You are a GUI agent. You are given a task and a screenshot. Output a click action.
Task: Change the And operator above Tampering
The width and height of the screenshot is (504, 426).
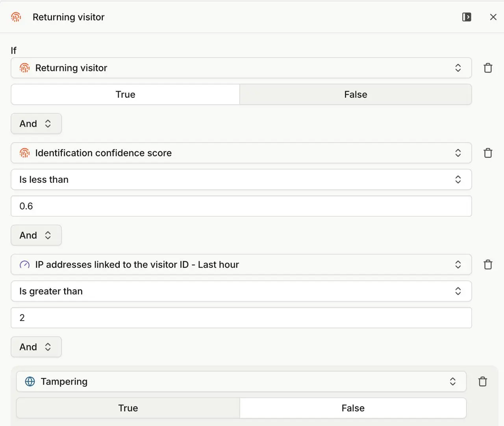pyautogui.click(x=36, y=347)
